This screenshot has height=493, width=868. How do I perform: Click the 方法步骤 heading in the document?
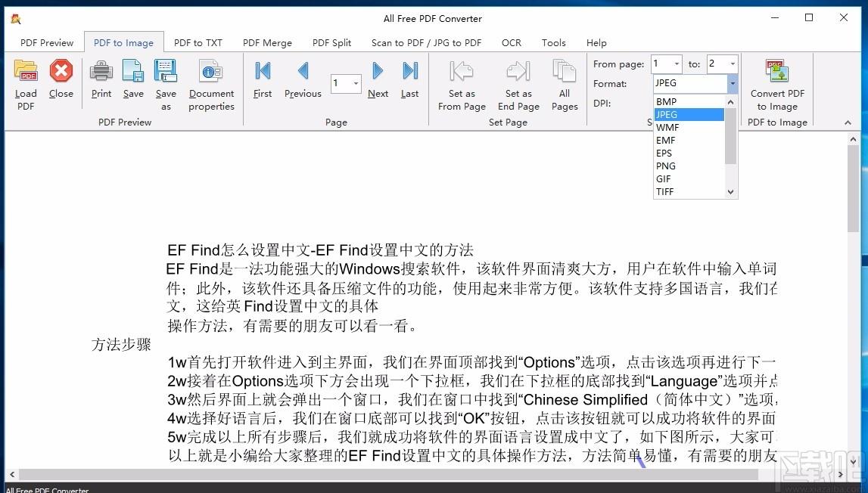point(121,344)
